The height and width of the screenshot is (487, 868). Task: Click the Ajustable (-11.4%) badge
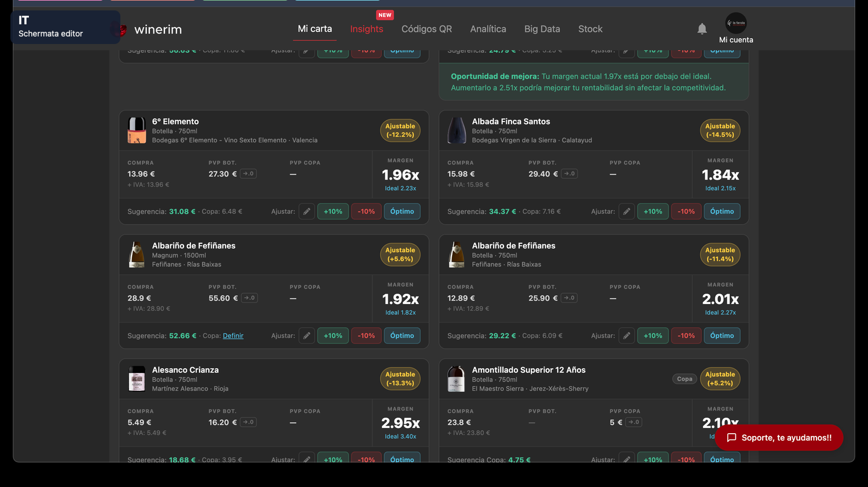pos(720,255)
